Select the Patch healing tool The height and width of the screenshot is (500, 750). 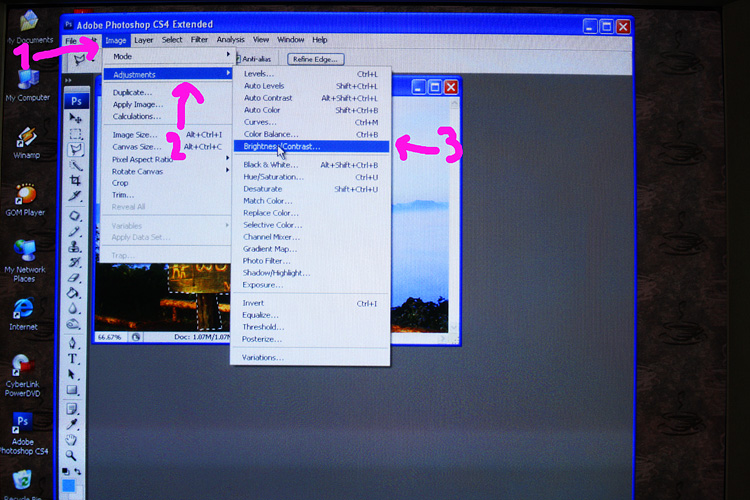click(x=75, y=216)
